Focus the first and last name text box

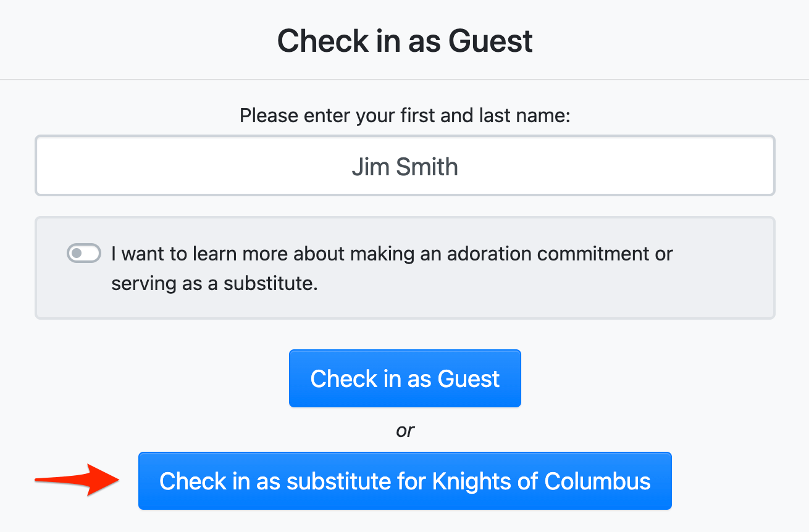(404, 166)
